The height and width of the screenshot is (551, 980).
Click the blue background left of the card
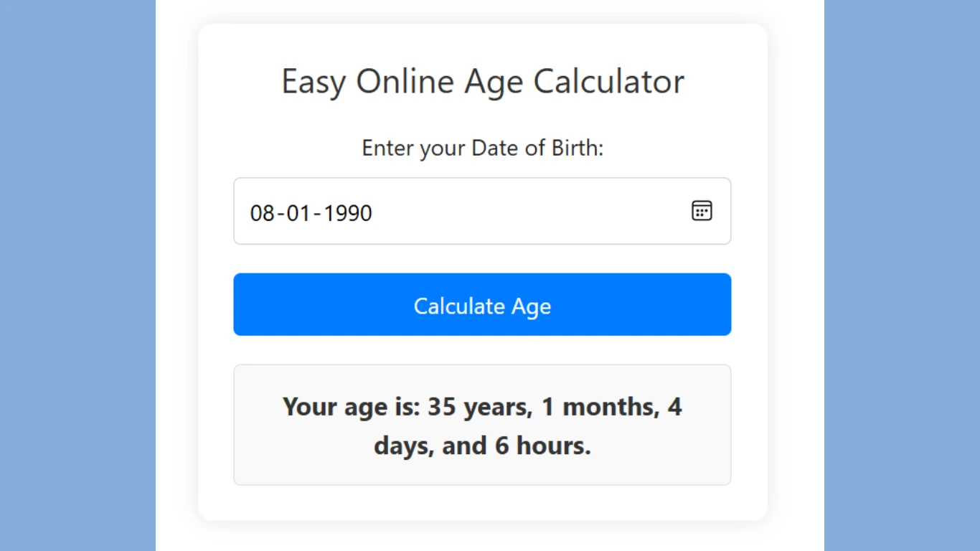point(77,275)
